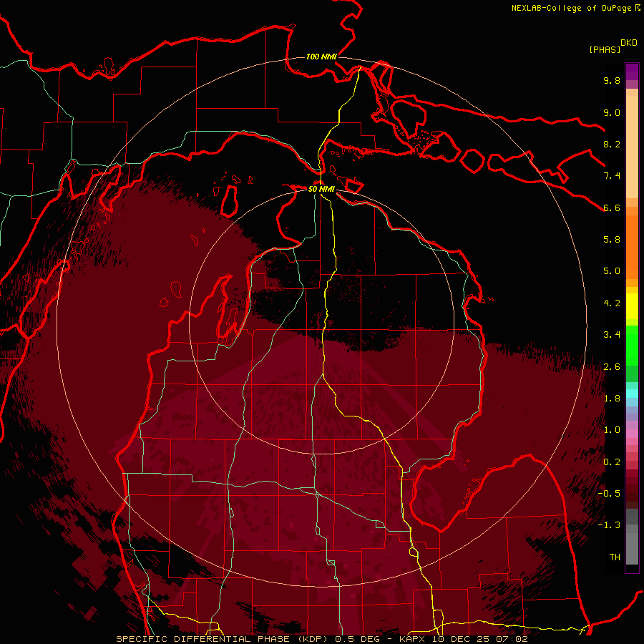Click the 100 NMI range ring label

(321, 57)
